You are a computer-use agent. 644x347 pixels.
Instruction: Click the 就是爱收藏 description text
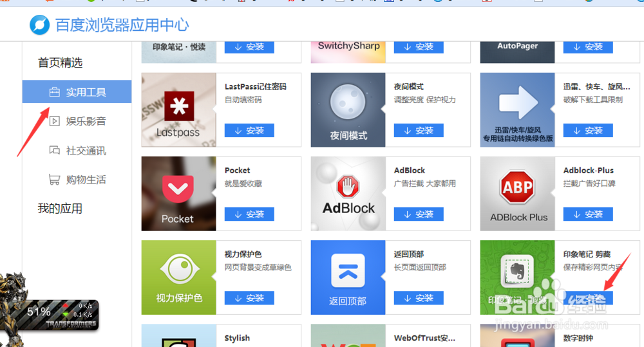coord(243,183)
